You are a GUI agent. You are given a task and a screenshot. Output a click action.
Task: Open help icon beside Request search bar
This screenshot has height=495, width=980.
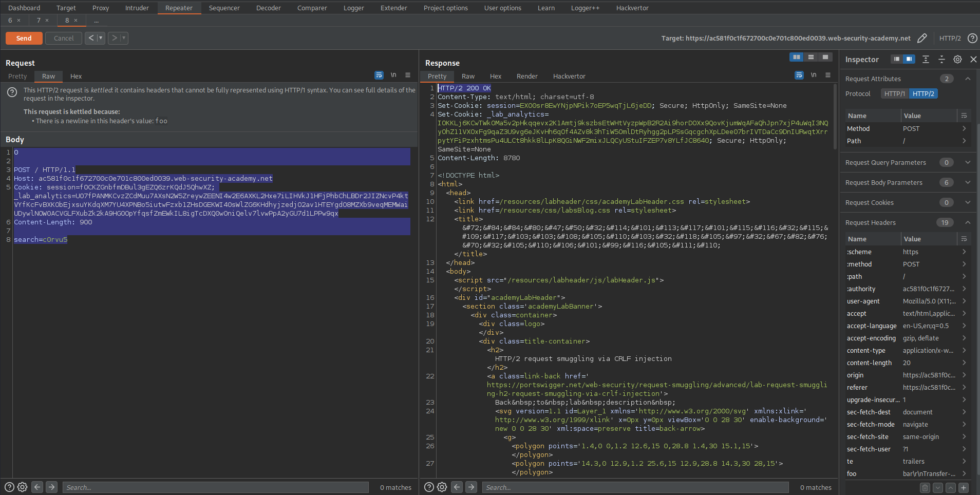pos(9,487)
